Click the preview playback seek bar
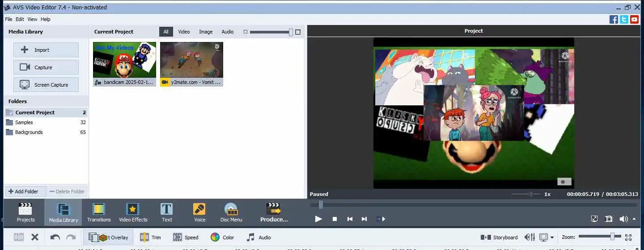Screen dimensions: 644x250 pyautogui.click(x=474, y=204)
